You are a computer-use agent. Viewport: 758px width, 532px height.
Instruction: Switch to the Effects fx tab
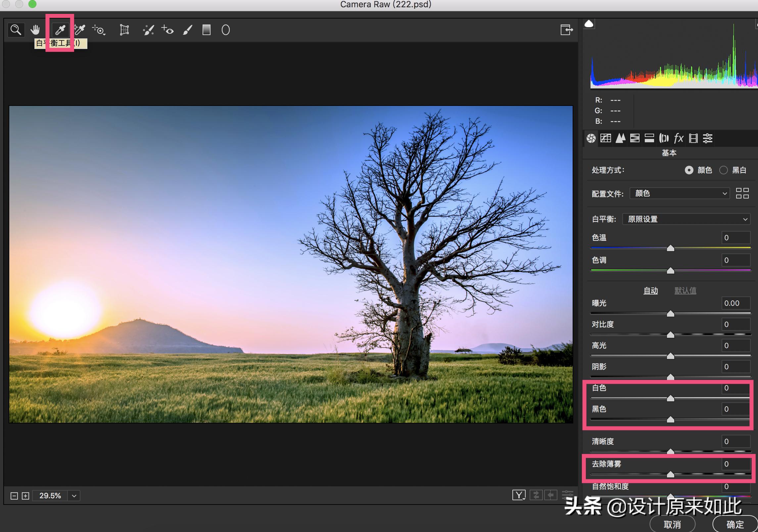[x=679, y=138]
